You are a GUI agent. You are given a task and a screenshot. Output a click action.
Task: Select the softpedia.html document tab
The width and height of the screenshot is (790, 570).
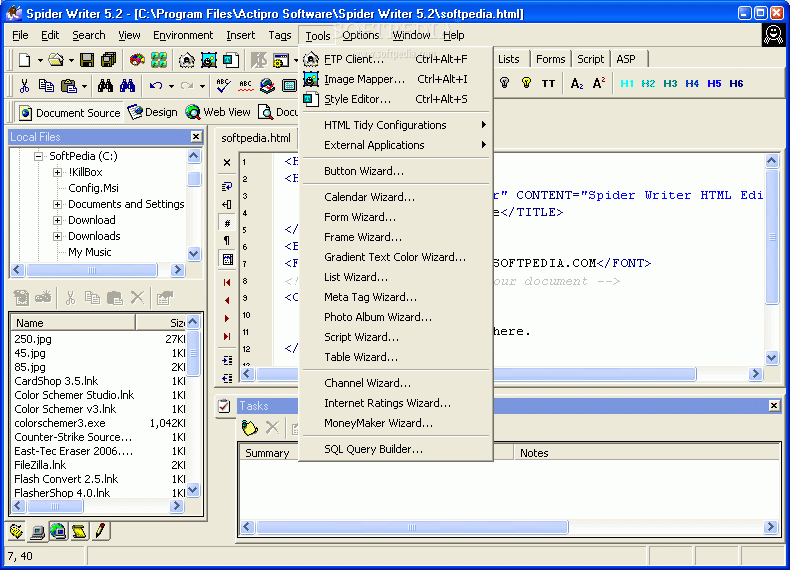(256, 138)
